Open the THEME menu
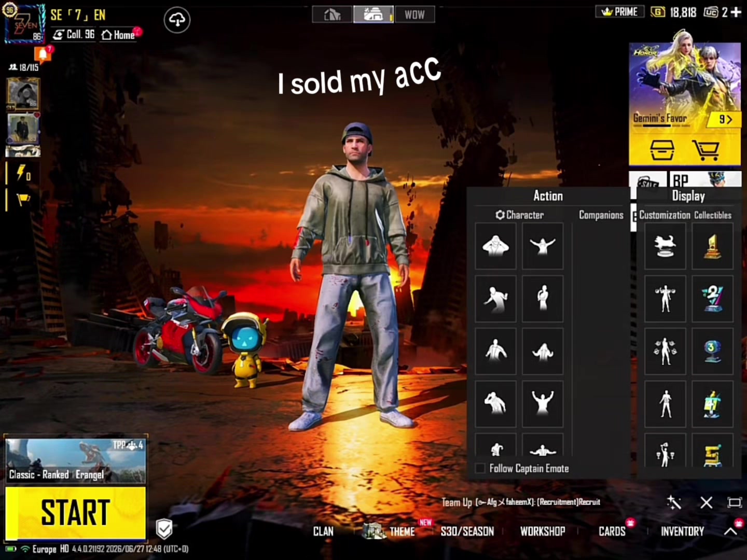Screen dimensions: 747x560 click(402, 531)
